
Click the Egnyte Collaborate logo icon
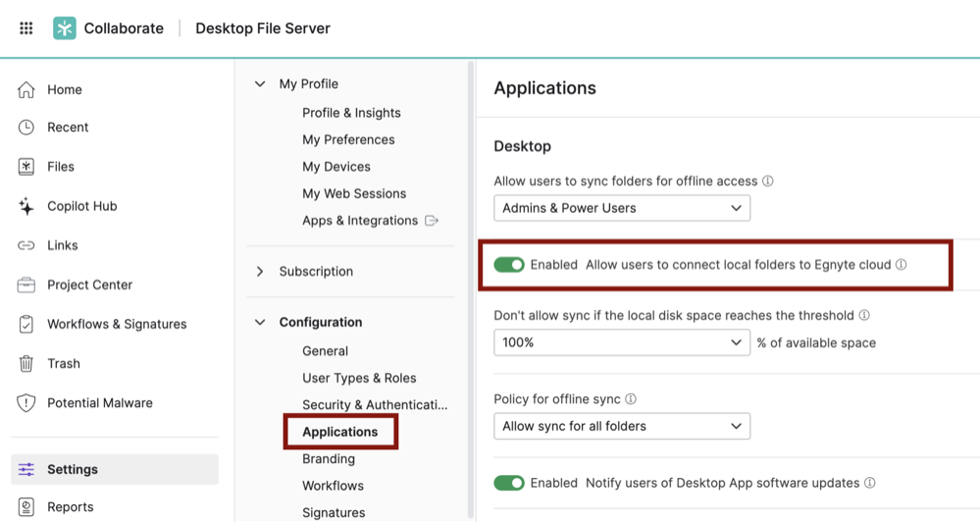point(65,28)
